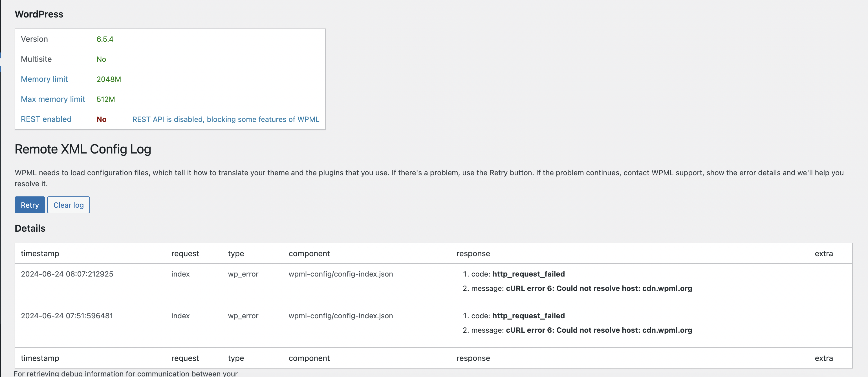This screenshot has width=868, height=377.
Task: Click cURL error 6 message in 07:51 row
Action: pos(599,330)
